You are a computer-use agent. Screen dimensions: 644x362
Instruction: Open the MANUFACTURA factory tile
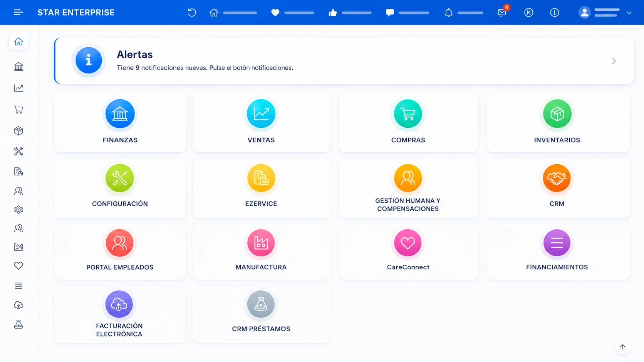(261, 252)
